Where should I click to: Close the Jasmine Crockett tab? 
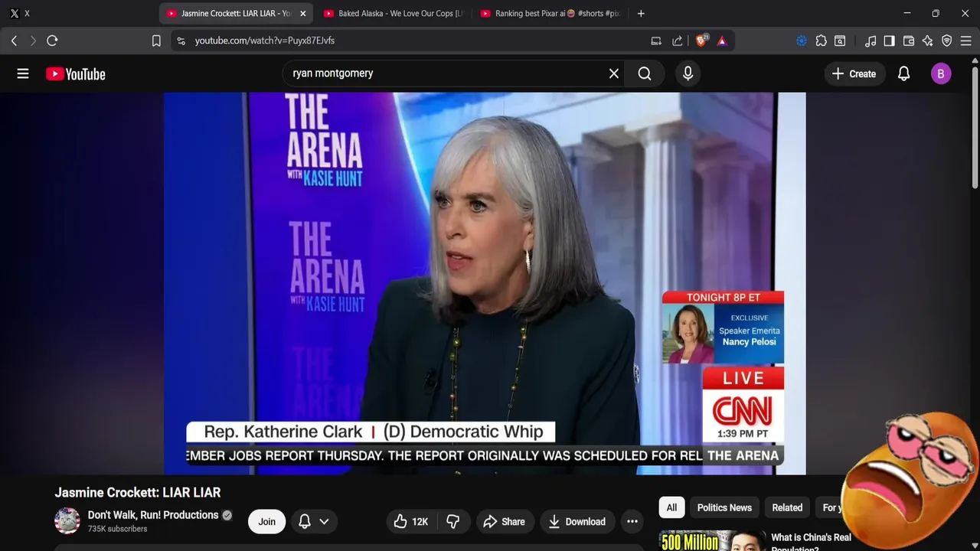tap(302, 13)
